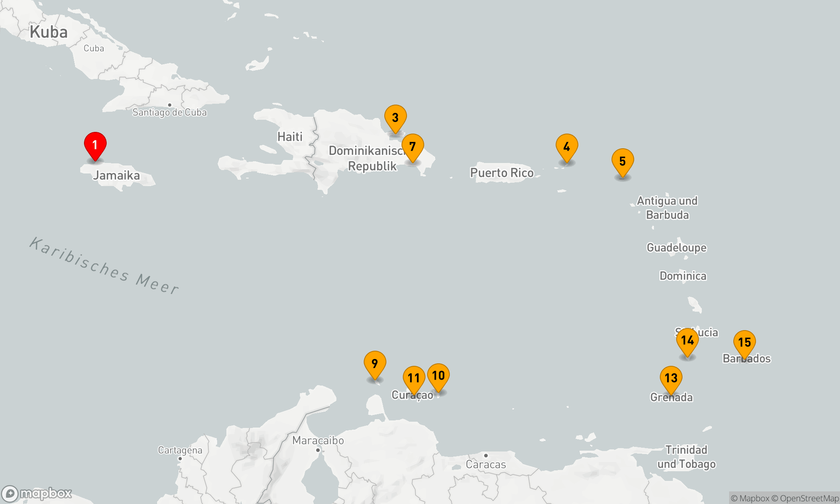Click the Jamaika country label

tap(116, 175)
